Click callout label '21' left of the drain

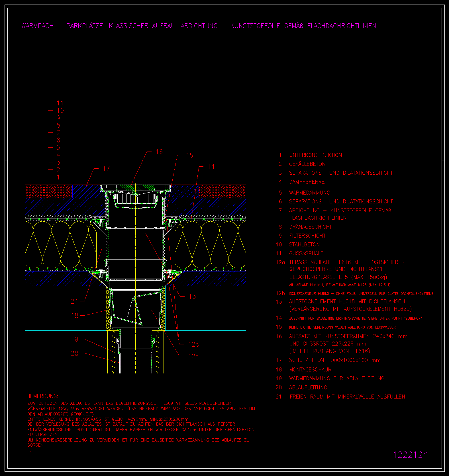(x=74, y=301)
